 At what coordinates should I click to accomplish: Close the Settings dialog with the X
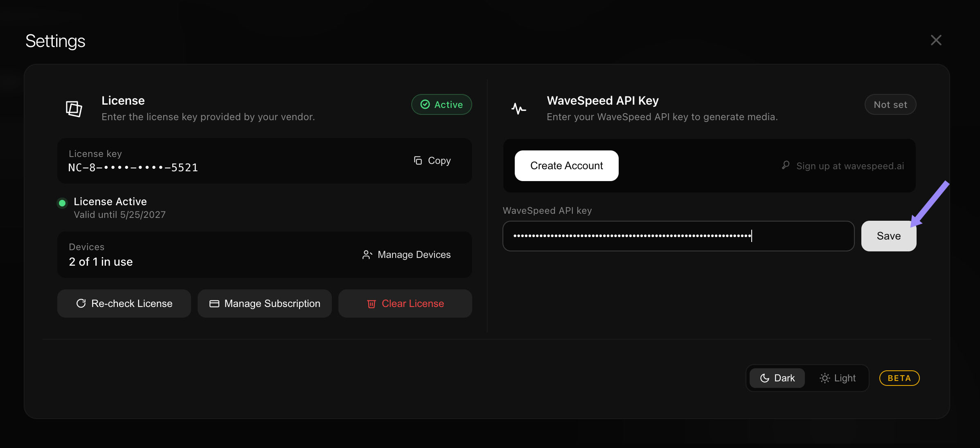click(936, 40)
